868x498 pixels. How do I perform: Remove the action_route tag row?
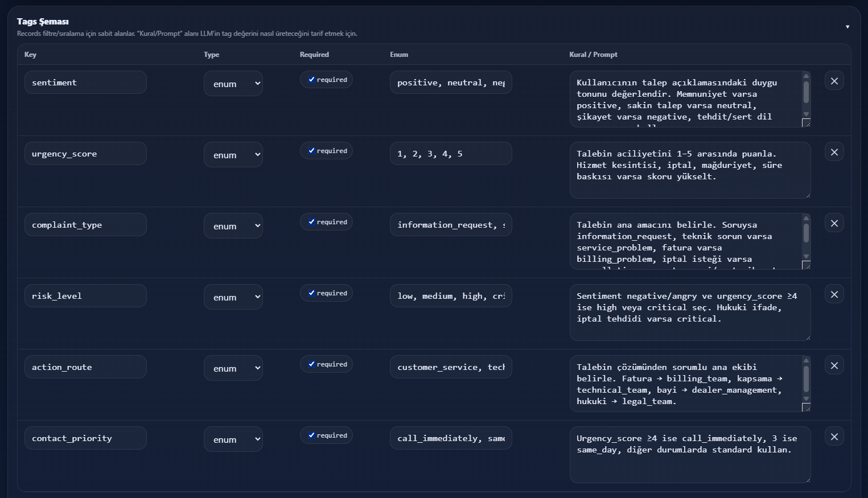834,365
